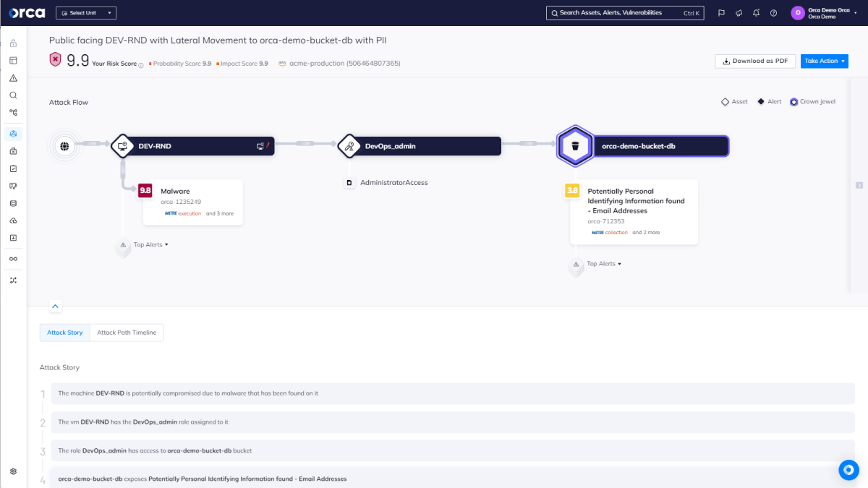Open the graph nodes icon in sidebar

click(x=13, y=112)
